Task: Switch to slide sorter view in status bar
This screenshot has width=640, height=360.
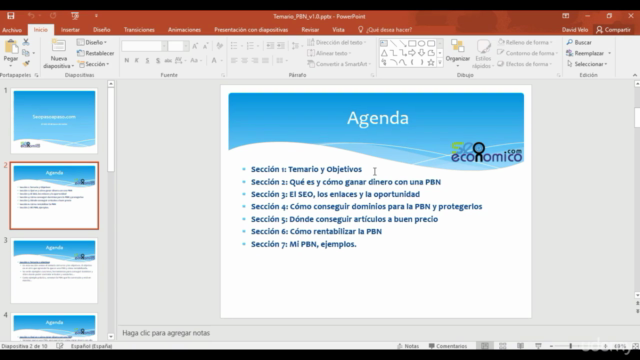Action: [502, 346]
